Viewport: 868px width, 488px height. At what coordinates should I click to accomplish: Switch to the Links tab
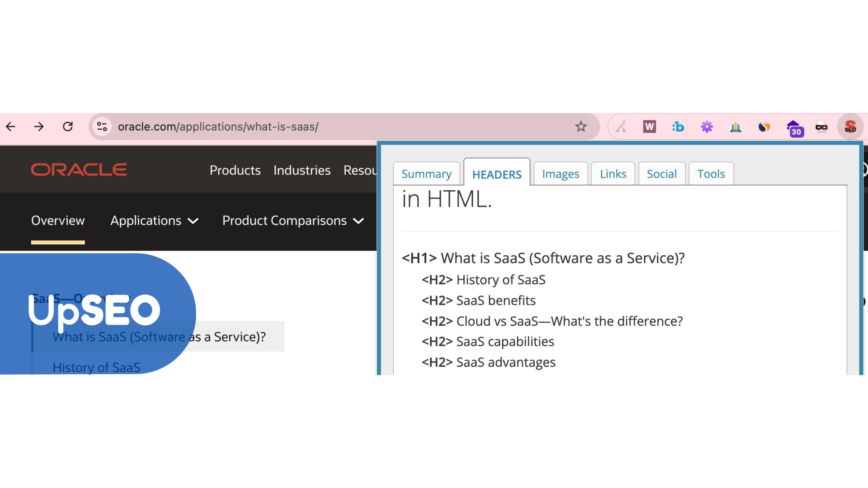click(613, 174)
